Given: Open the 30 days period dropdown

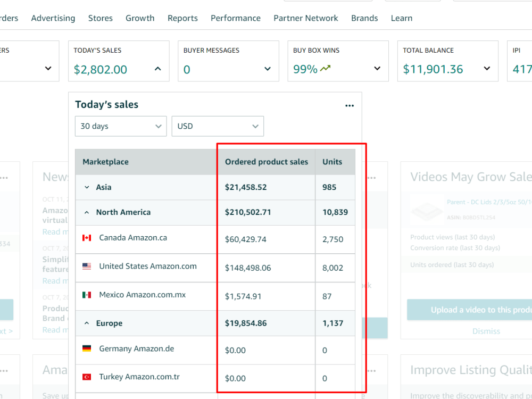Looking at the screenshot, I should point(121,126).
